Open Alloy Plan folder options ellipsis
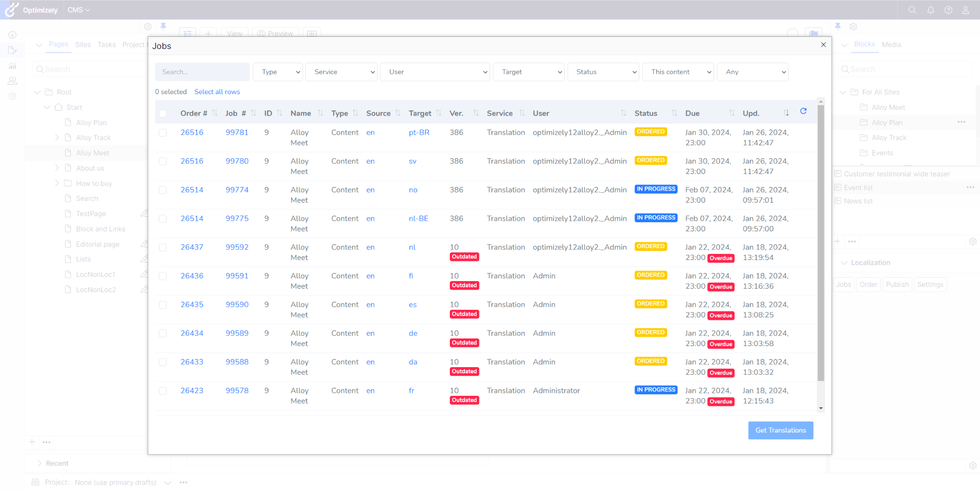This screenshot has height=490, width=980. click(961, 122)
